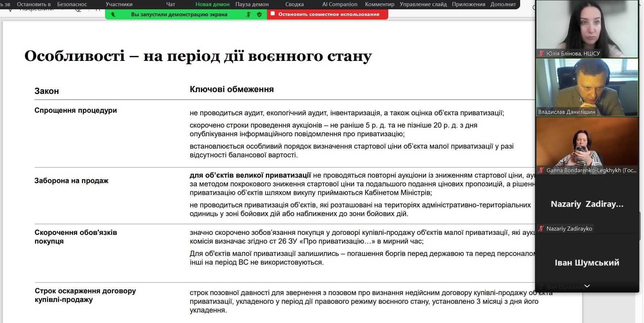This screenshot has width=644, height=323.
Task: Open the Чат chat panel
Action: (x=170, y=4)
